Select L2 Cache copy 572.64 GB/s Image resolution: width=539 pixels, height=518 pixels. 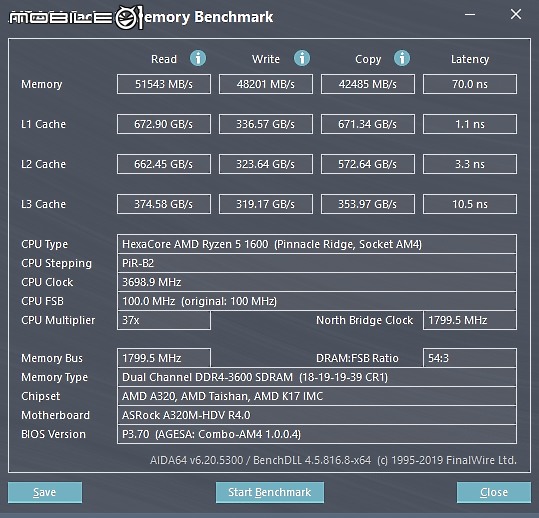368,164
